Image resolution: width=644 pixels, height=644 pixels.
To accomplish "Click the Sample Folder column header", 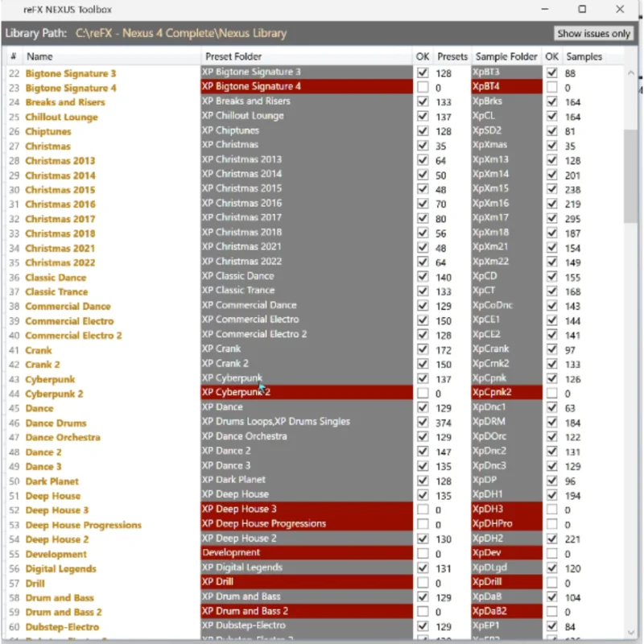I will coord(506,56).
